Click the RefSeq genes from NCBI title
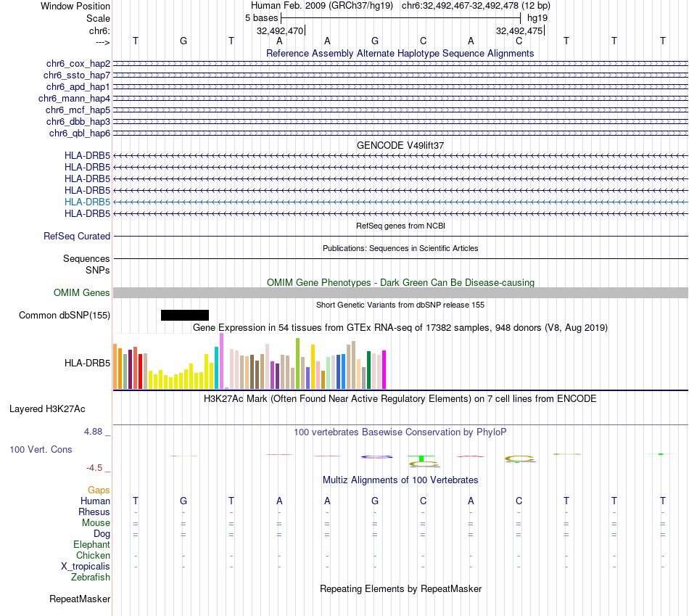The width and height of the screenshot is (689, 616). 400,226
